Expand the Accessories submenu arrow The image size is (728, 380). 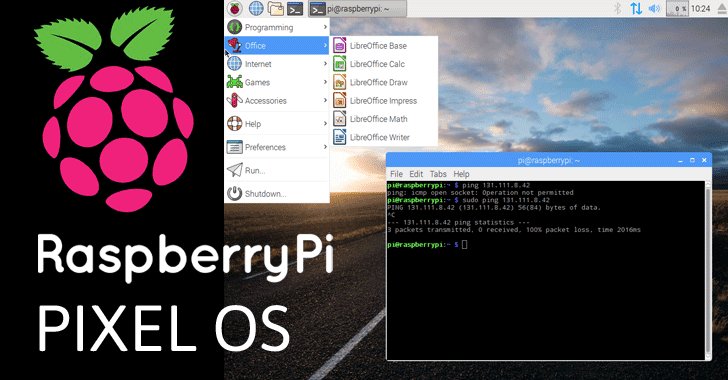[325, 100]
